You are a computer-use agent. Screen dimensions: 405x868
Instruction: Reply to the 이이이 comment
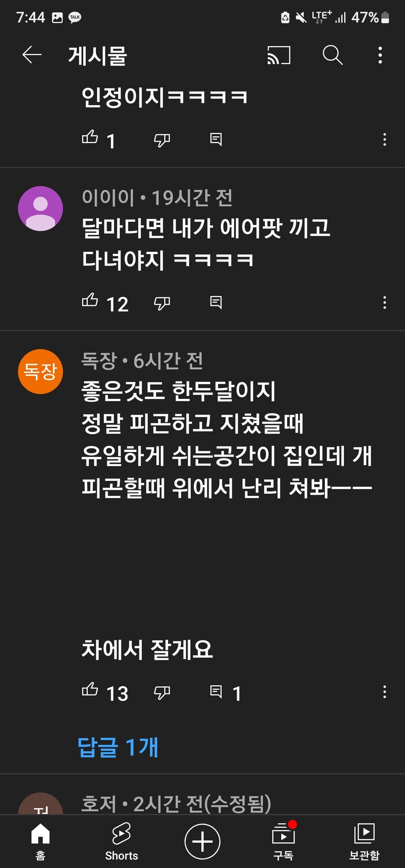pyautogui.click(x=216, y=302)
